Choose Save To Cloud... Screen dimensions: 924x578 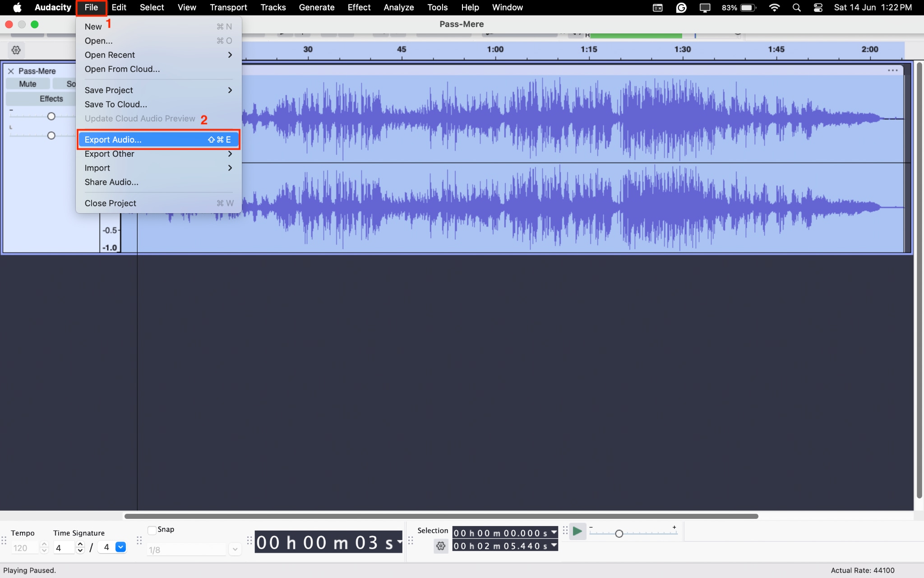158,104
